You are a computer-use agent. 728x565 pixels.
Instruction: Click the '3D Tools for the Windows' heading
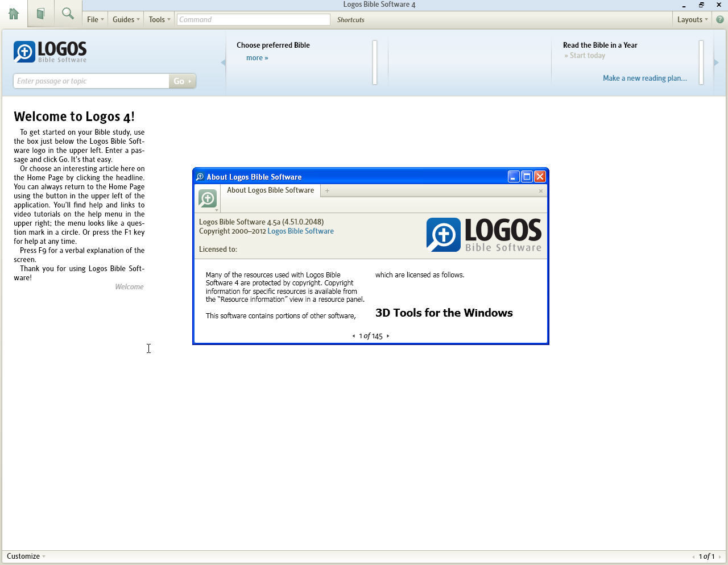click(444, 313)
